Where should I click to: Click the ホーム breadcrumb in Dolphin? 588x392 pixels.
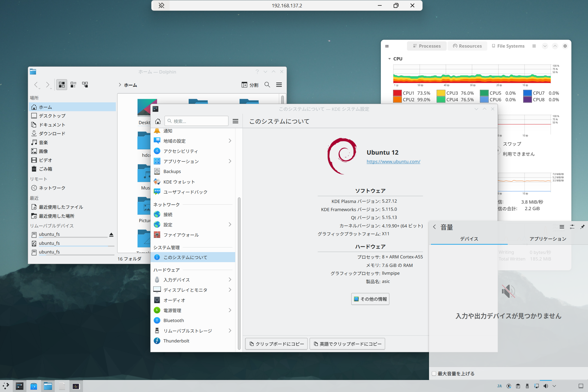tap(130, 85)
